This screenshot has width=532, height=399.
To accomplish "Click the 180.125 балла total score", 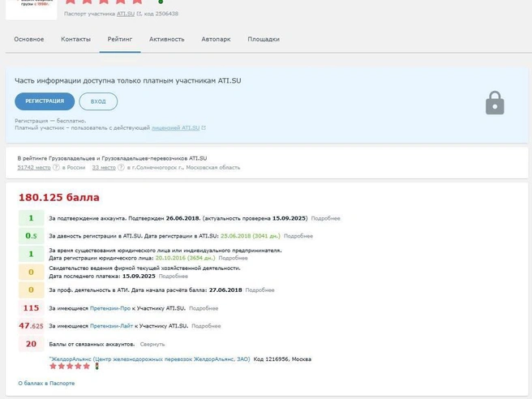I will (x=59, y=197).
